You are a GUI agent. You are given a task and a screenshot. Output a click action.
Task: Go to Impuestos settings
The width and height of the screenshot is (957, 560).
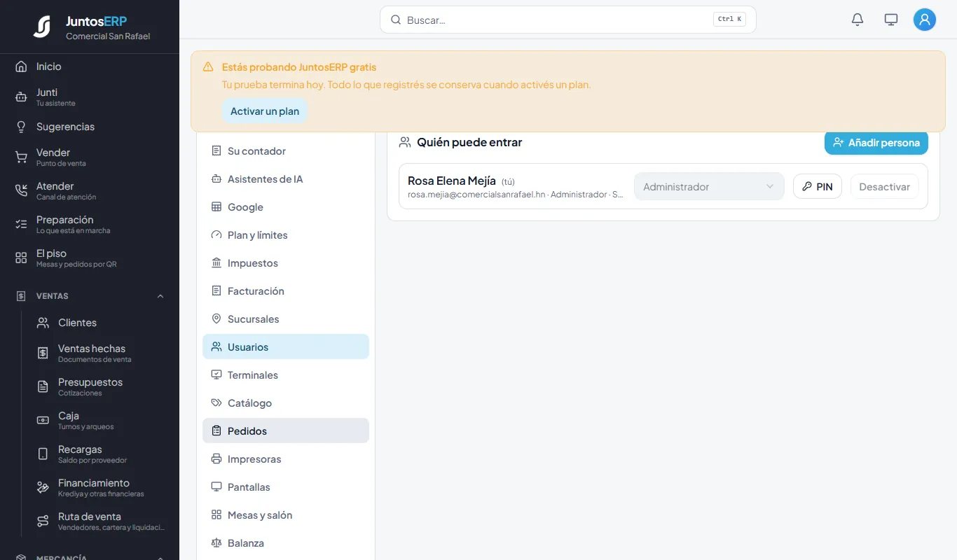click(x=286, y=263)
